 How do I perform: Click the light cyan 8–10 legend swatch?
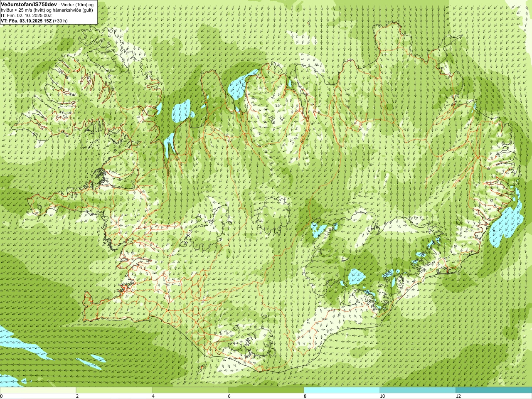click(x=342, y=390)
